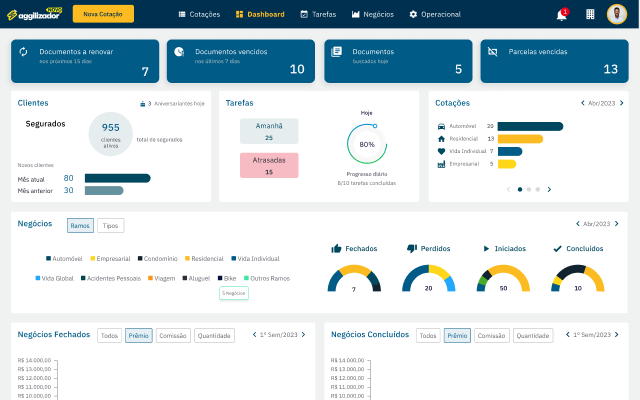Viewport: 640px width, 400px height.
Task: Toggle Negócios view to Tipos
Action: point(110,226)
